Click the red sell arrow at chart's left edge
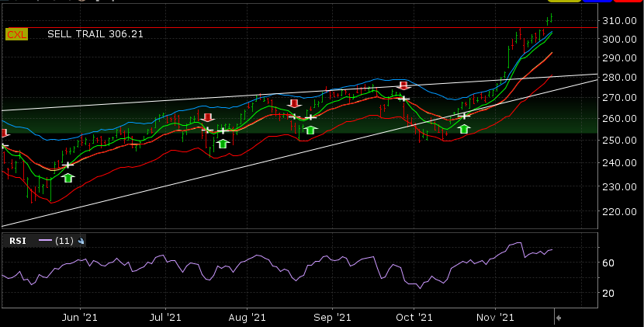Screen dimensions: 644x327 [4, 133]
